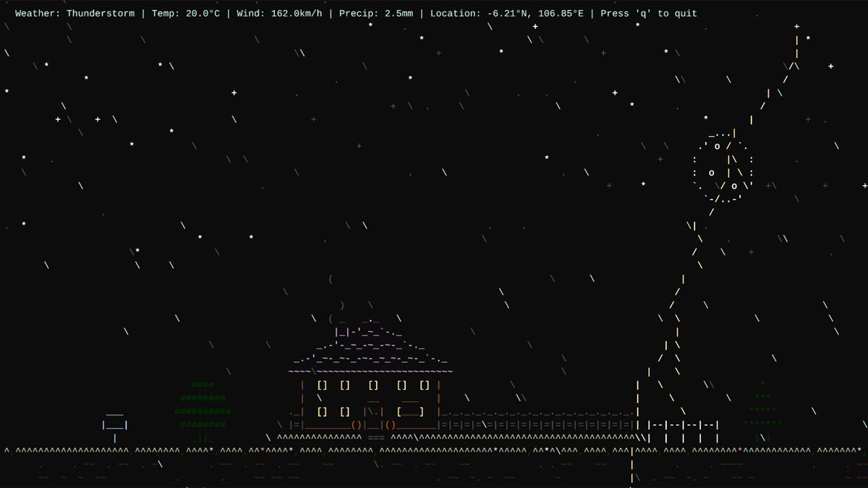Screen dimensions: 868x488
Task: Expand the Wind: 162.0km/h reading
Action: coord(282,13)
